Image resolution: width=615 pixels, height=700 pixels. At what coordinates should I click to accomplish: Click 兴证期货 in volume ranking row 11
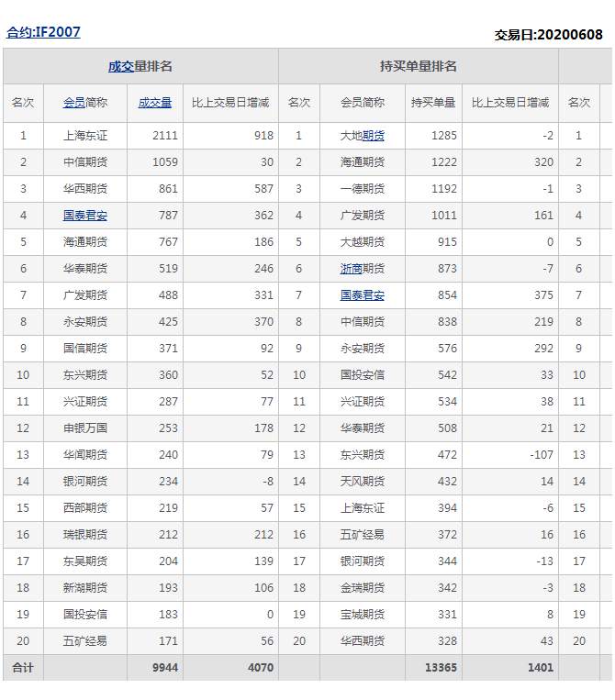(85, 402)
